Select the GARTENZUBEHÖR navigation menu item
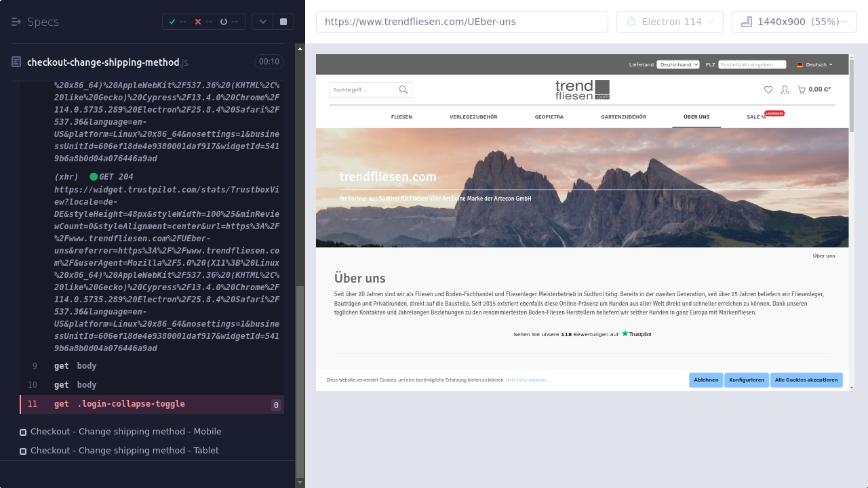Viewport: 868px width, 488px height. (x=623, y=117)
